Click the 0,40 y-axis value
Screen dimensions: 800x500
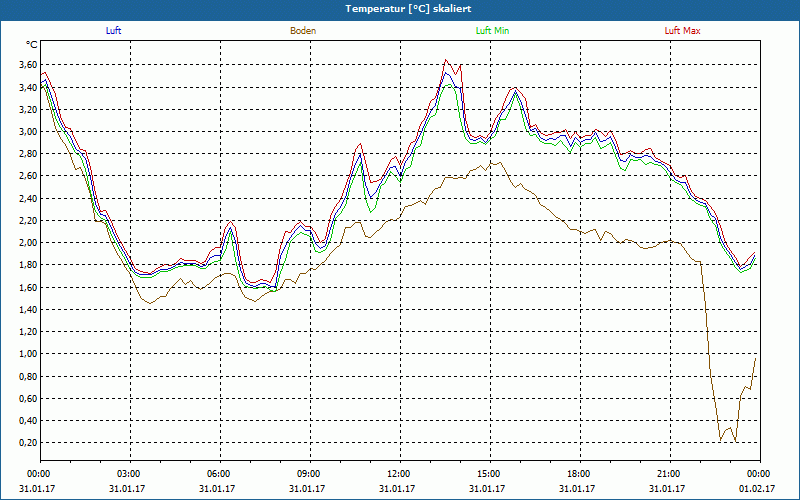pos(28,420)
